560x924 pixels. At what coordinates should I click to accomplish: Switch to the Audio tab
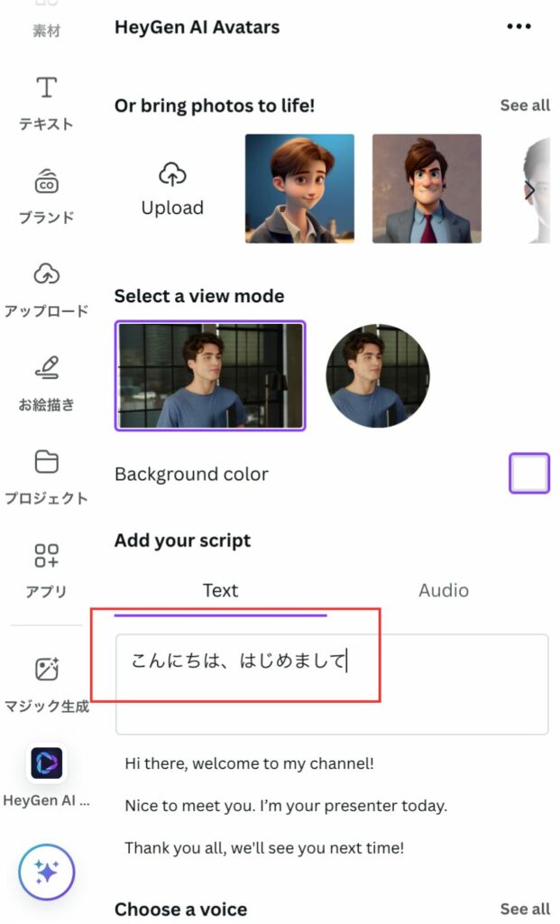[x=444, y=591]
